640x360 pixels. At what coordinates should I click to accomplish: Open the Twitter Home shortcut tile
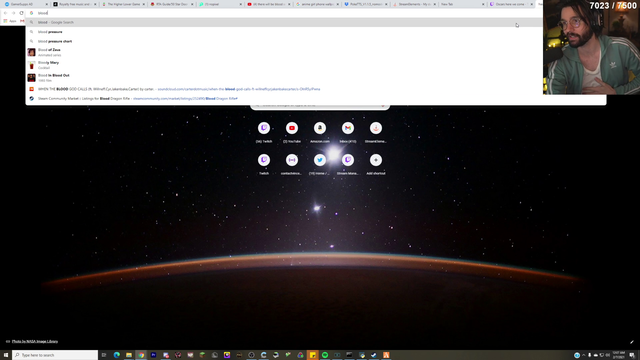(x=320, y=164)
